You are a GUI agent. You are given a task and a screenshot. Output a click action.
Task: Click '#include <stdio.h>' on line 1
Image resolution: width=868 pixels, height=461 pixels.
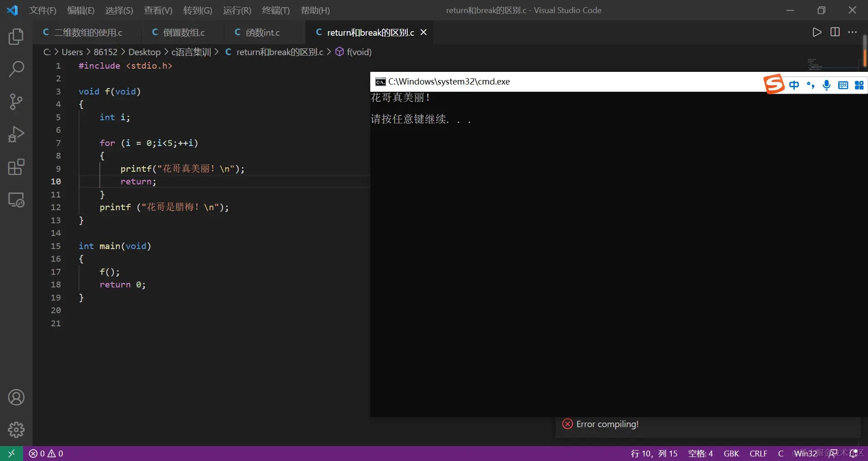tap(125, 66)
